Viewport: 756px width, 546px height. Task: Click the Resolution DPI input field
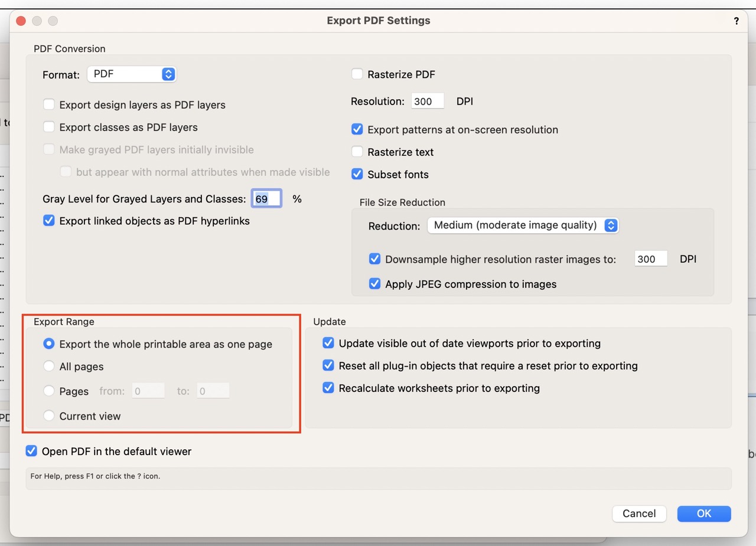(x=428, y=102)
